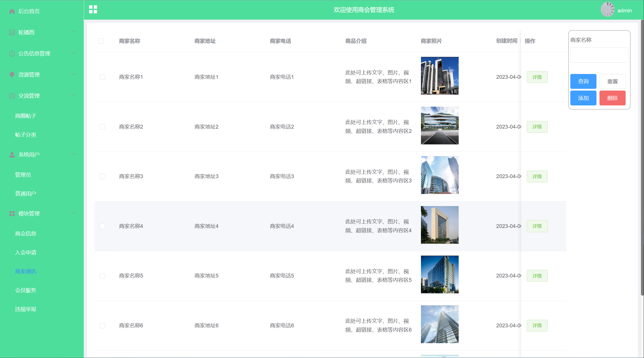
Task: Go to 入会申请 in sidebar
Action: (x=26, y=253)
